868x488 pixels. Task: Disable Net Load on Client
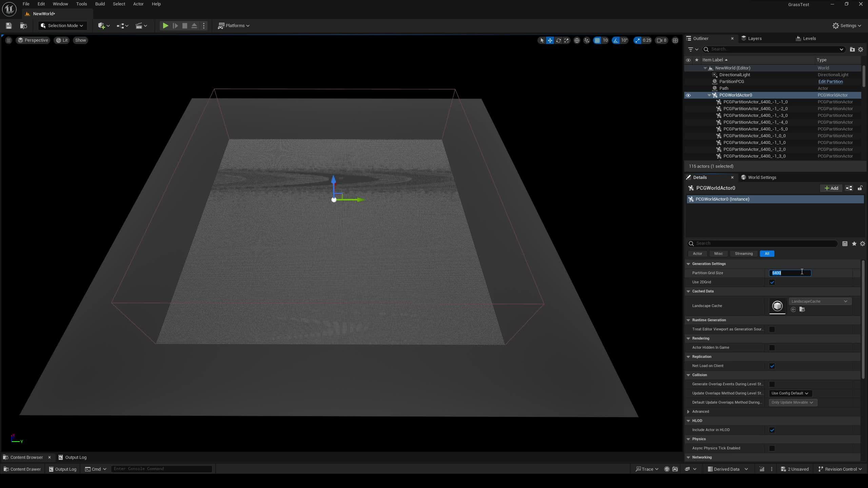(x=773, y=366)
